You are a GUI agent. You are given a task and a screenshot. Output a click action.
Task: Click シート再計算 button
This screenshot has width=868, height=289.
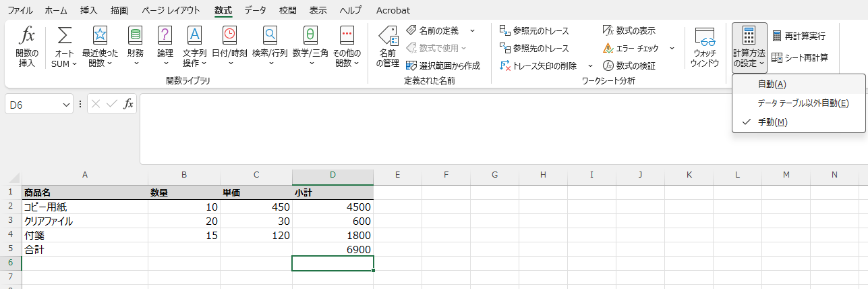click(800, 57)
